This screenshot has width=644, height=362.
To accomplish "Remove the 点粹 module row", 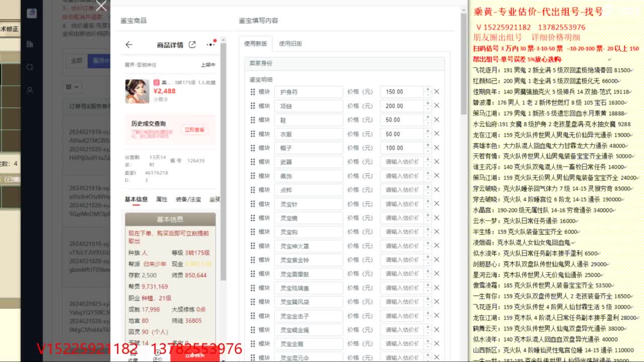I will click(437, 190).
